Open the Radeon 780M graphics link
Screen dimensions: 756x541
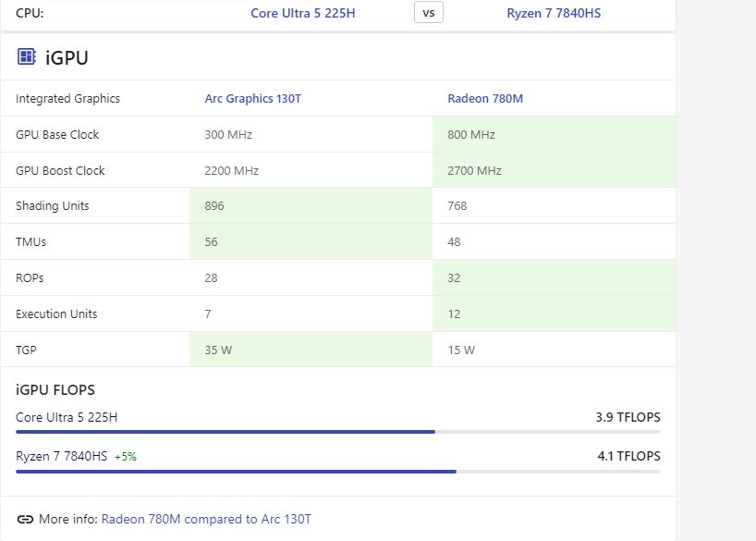point(485,99)
